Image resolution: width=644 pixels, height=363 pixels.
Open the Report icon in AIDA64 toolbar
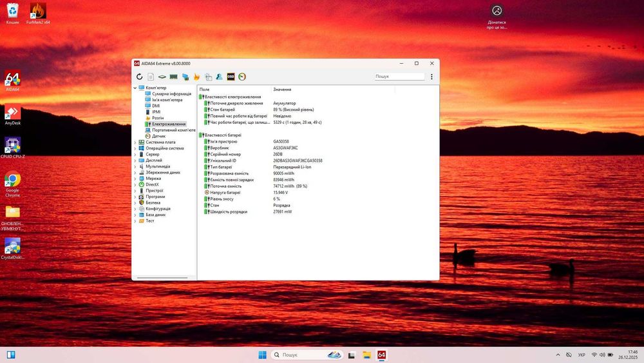pyautogui.click(x=151, y=77)
